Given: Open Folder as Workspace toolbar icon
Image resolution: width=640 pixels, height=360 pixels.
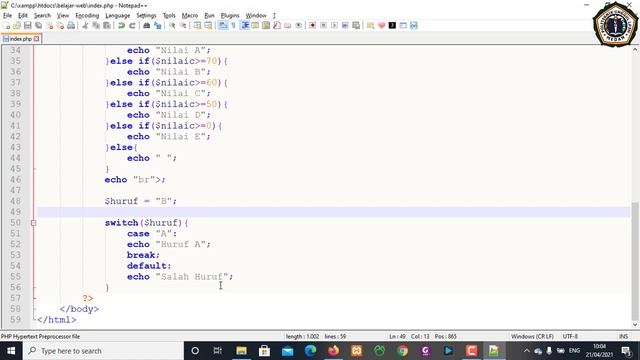Looking at the screenshot, I should tap(288, 25).
